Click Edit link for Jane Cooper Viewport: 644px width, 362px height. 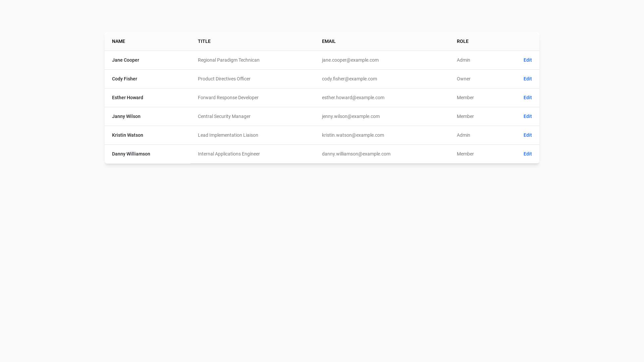click(x=527, y=60)
